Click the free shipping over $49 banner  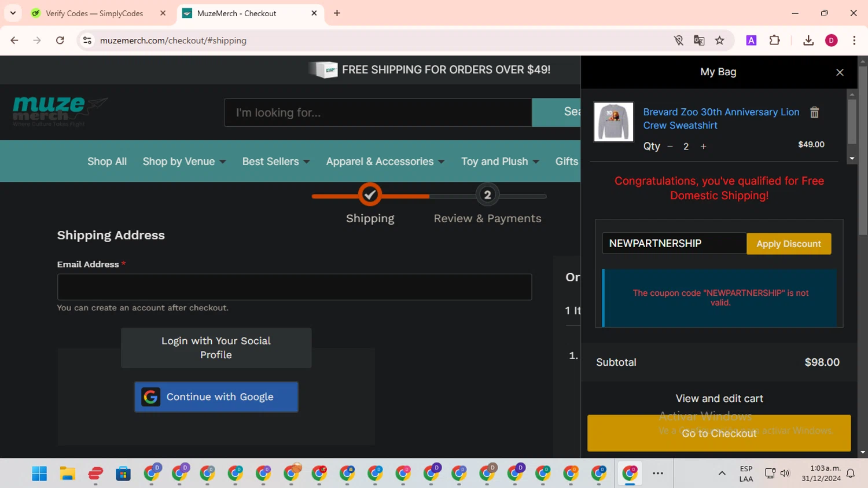click(429, 70)
